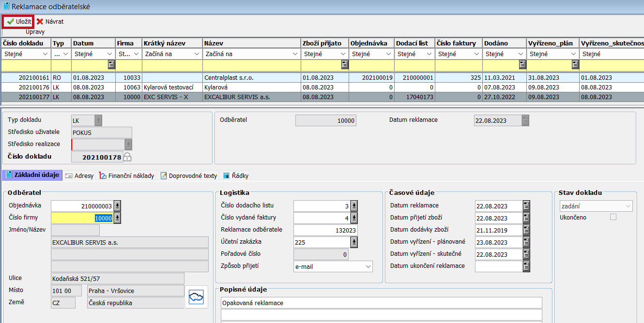Open calendar picker for Datum přijetí zboží
This screenshot has height=323, width=644.
pyautogui.click(x=526, y=218)
